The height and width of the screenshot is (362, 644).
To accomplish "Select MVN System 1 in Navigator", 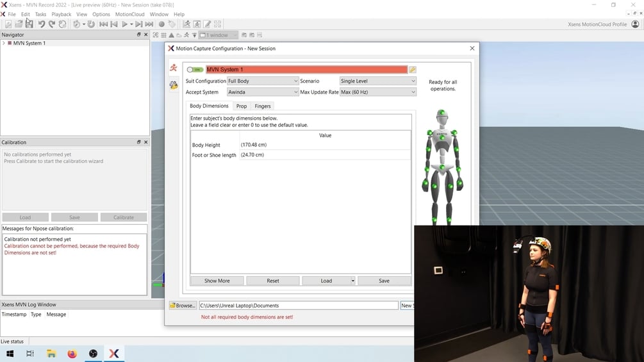I will pyautogui.click(x=29, y=43).
